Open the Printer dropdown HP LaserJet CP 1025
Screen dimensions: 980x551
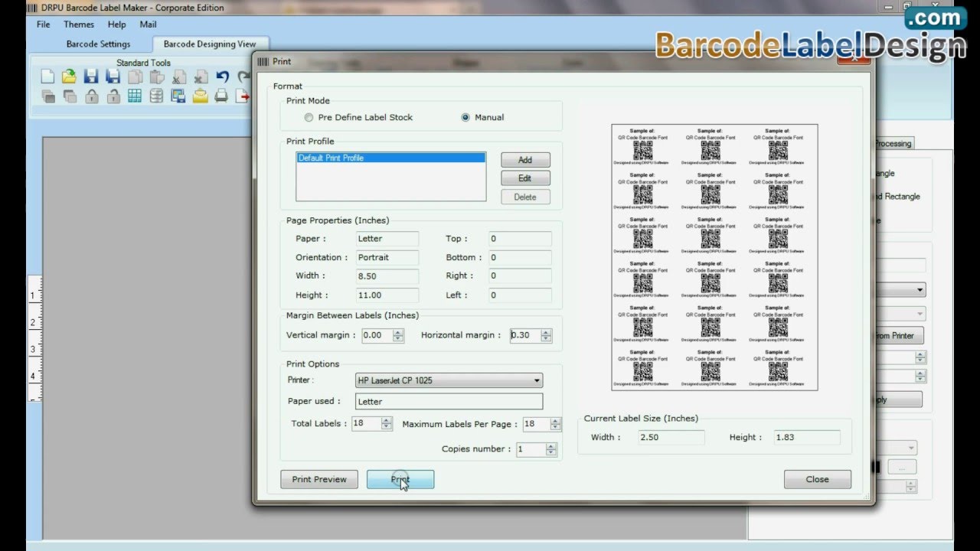pos(449,380)
